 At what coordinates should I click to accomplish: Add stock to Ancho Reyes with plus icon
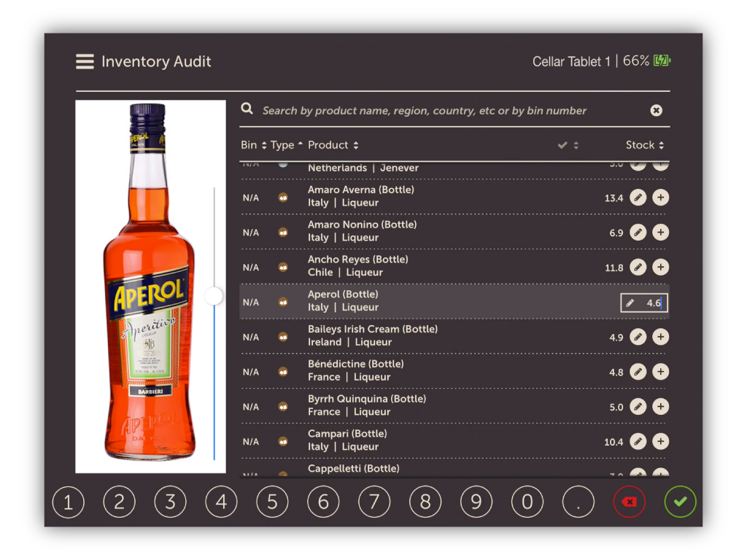(x=660, y=267)
